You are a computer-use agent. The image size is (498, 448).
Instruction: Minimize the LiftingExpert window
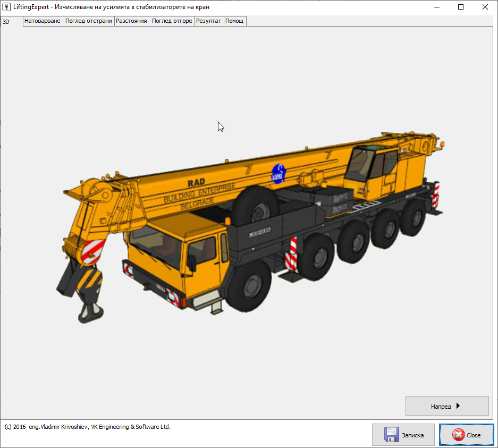[x=437, y=7]
